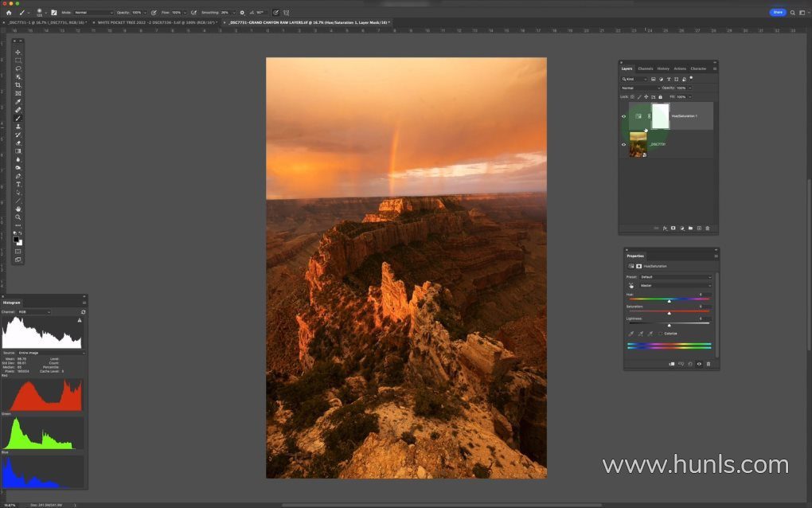Toggle lock transparent pixels

point(632,97)
